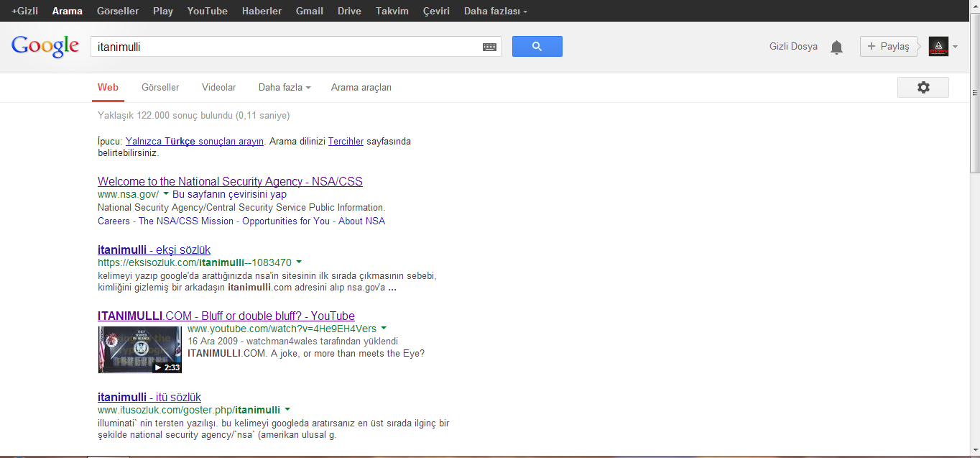Image resolution: width=980 pixels, height=458 pixels.
Task: Click the Gizli Dosya account name
Action: pyautogui.click(x=793, y=47)
